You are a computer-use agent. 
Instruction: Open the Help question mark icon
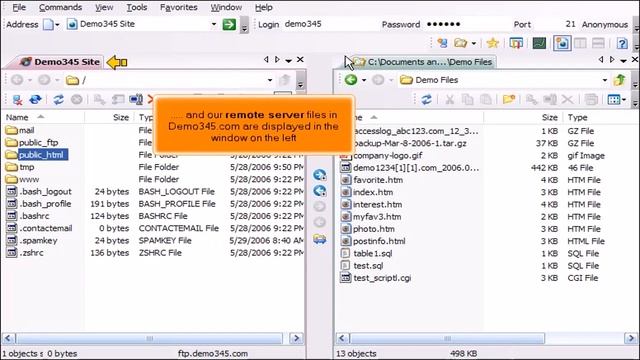click(622, 43)
